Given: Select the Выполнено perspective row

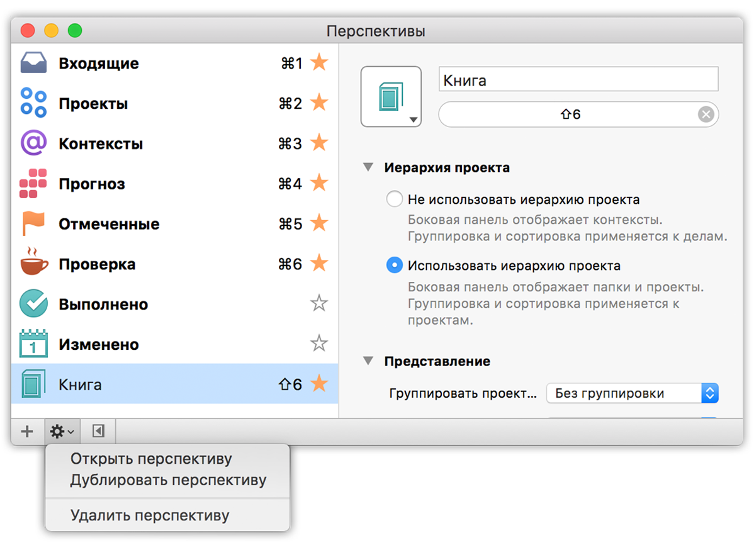Looking at the screenshot, I should (x=175, y=304).
